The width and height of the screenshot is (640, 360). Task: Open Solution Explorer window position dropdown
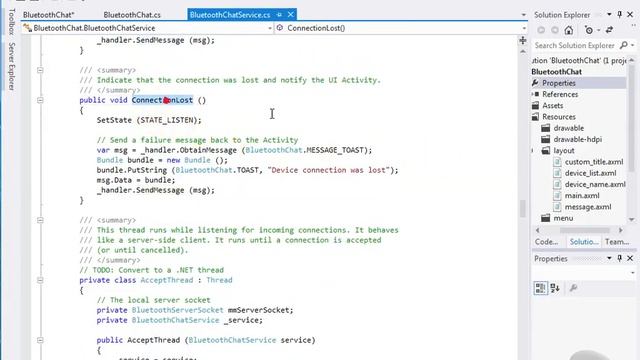tap(609, 15)
